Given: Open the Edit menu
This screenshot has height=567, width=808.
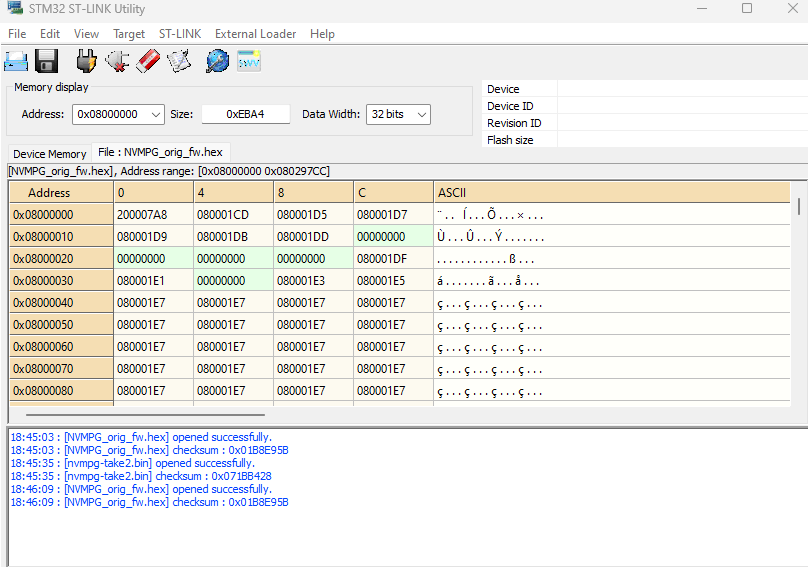Looking at the screenshot, I should click(50, 34).
